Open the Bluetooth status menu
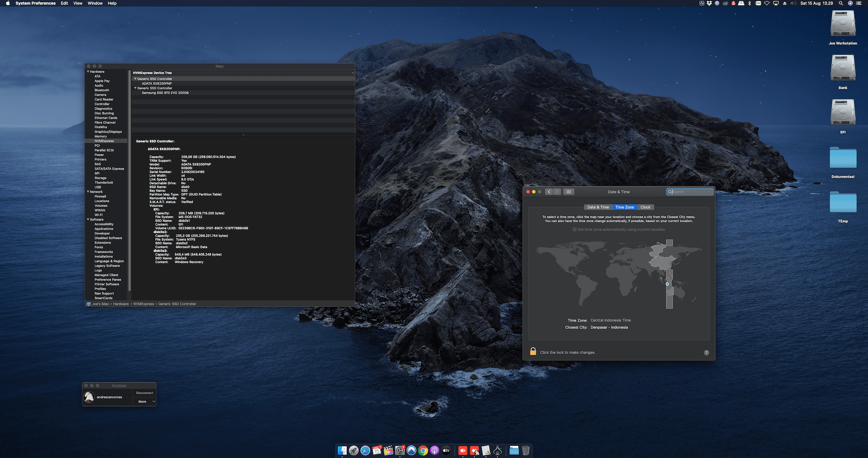This screenshot has height=458, width=868. click(749, 3)
